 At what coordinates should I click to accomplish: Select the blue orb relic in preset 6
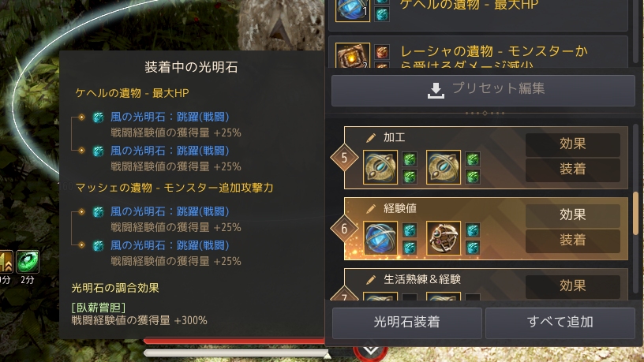[x=380, y=238]
